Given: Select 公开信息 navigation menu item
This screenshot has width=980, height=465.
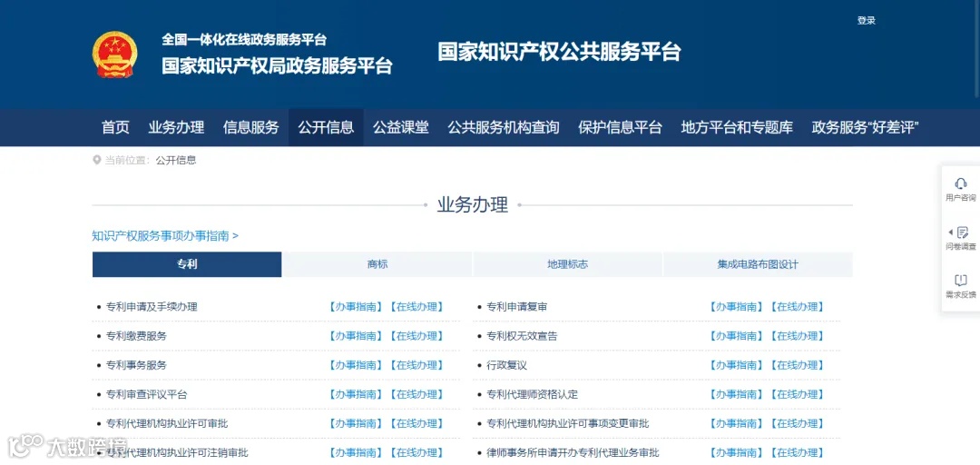Looking at the screenshot, I should pyautogui.click(x=327, y=128).
